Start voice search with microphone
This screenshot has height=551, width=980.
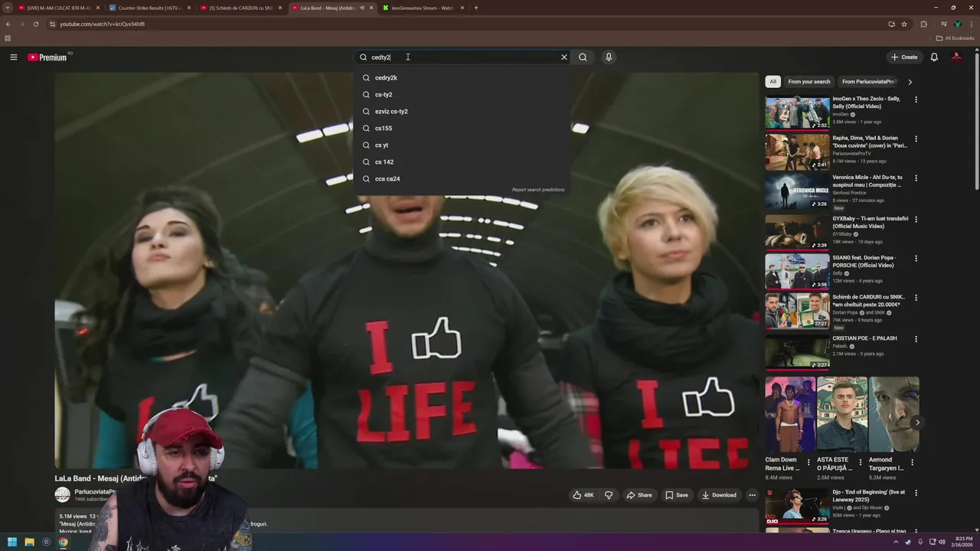click(609, 57)
